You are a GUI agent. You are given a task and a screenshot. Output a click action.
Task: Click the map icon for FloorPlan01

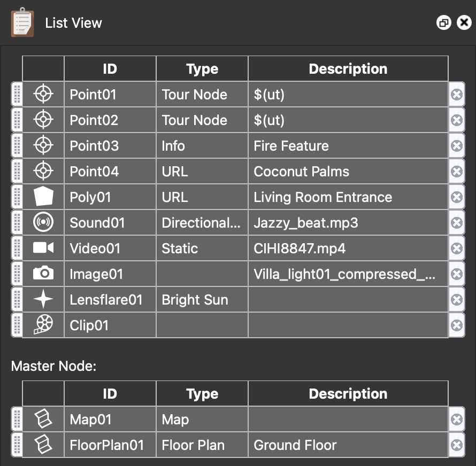[43, 445]
